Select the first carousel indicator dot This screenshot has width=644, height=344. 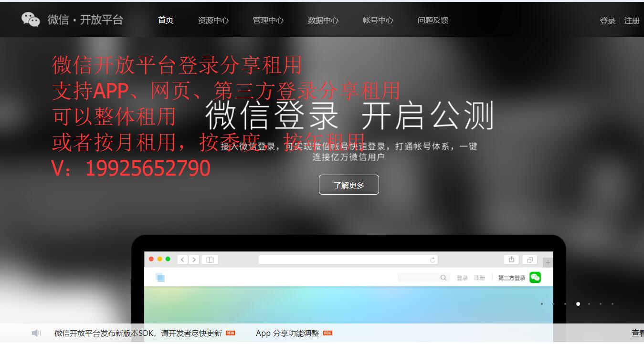pyautogui.click(x=541, y=304)
